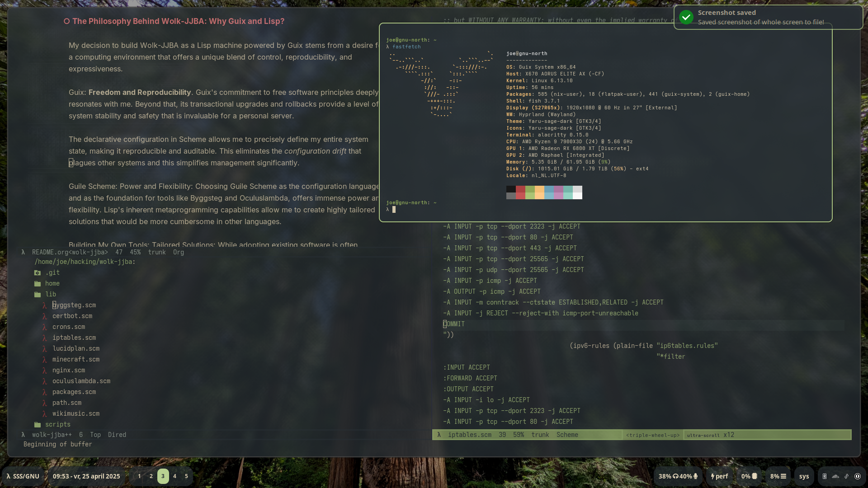Click the "ip6tables.rules" string in code
The width and height of the screenshot is (868, 488).
687,346
